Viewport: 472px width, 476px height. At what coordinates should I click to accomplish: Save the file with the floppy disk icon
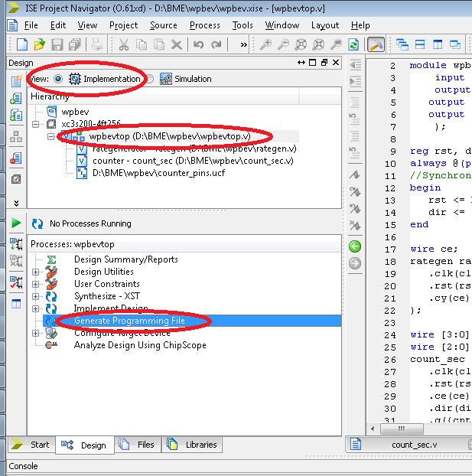(57, 44)
